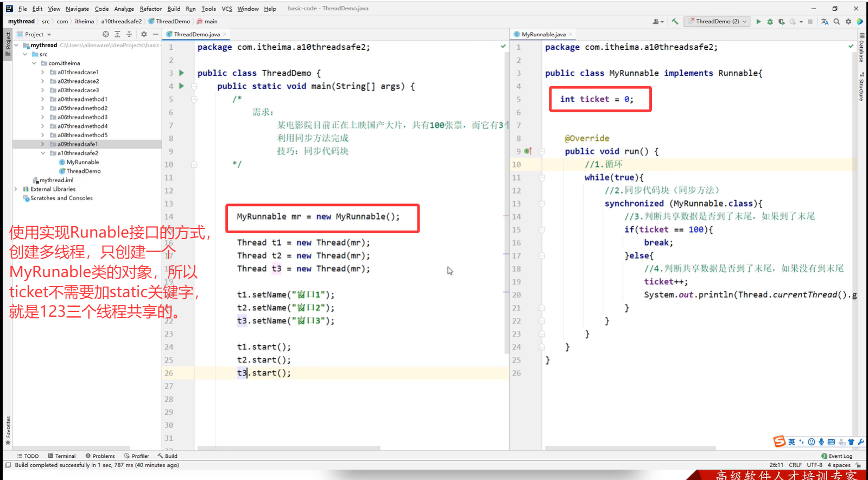Click the UTF-8 encoding in status bar
Screen dimensions: 868x480
click(x=814, y=465)
